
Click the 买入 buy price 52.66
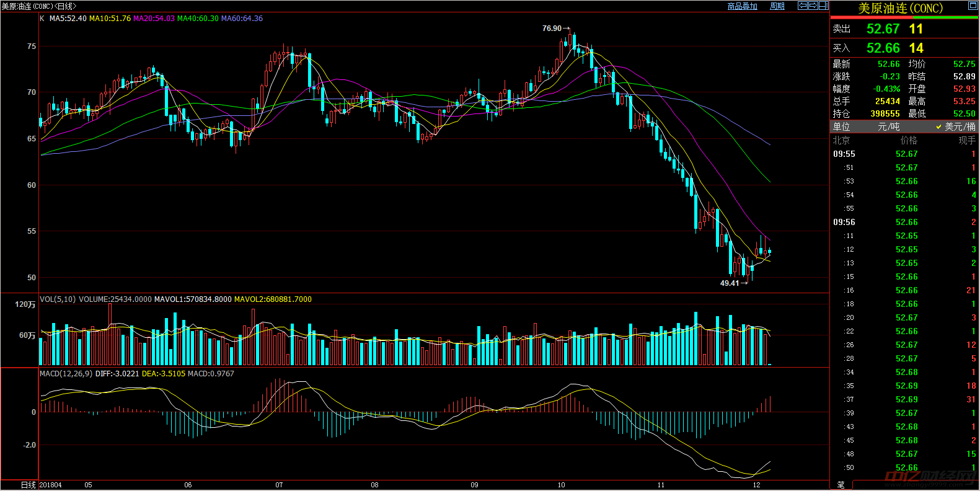883,48
